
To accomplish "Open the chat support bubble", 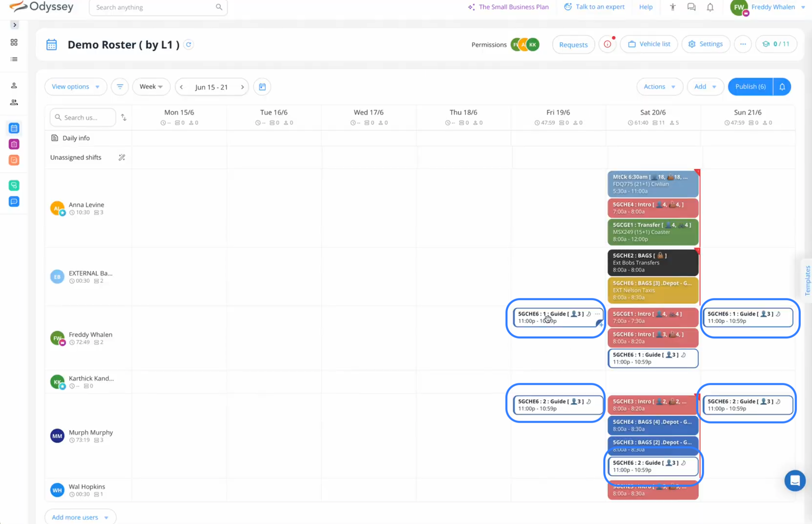I will 795,480.
